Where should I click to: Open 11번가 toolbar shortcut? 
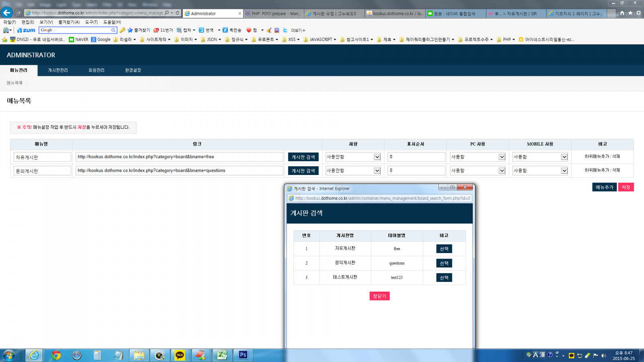coord(163,30)
